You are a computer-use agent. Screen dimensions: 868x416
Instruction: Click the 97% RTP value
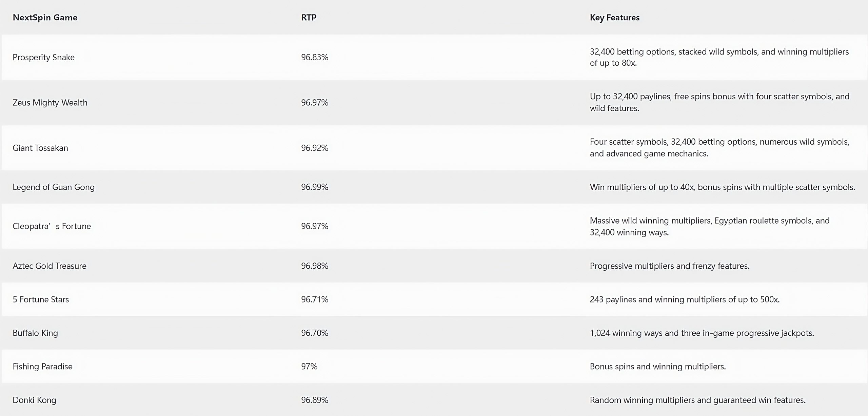309,367
